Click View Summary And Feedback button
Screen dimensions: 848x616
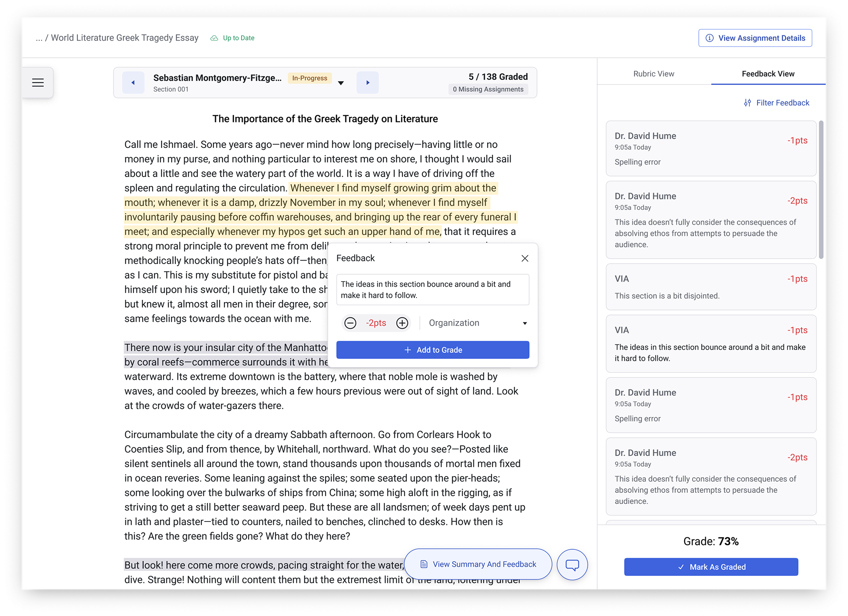(478, 564)
